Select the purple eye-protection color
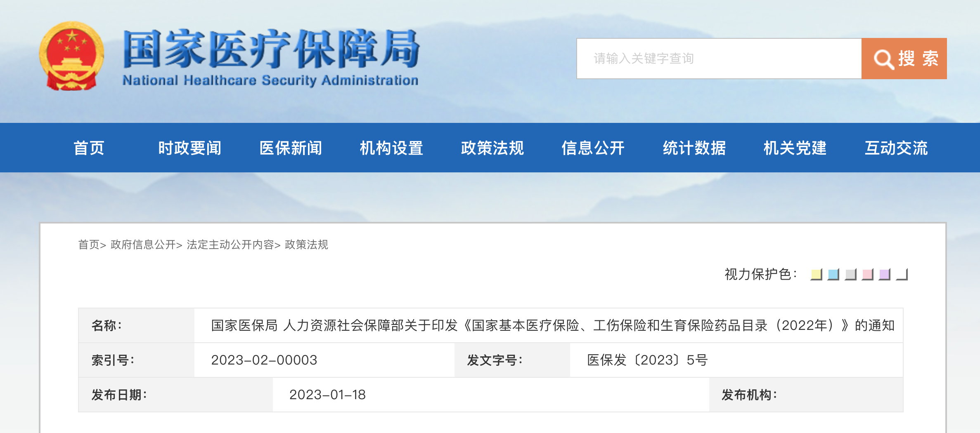The image size is (980, 433). click(884, 274)
